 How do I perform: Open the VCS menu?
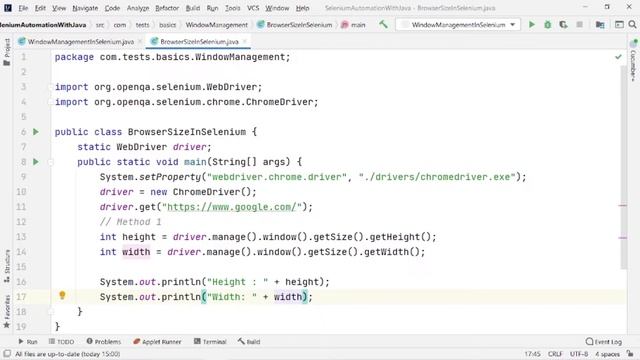click(253, 8)
